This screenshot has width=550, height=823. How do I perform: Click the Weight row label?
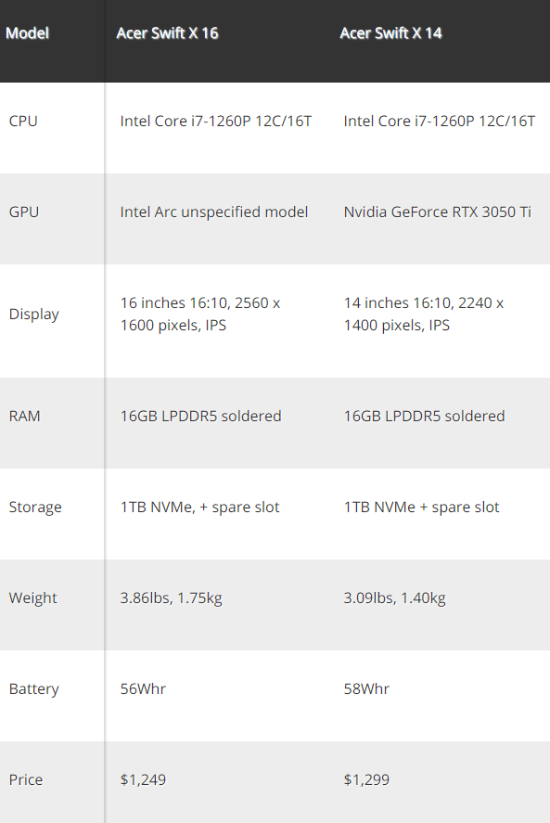(x=33, y=598)
